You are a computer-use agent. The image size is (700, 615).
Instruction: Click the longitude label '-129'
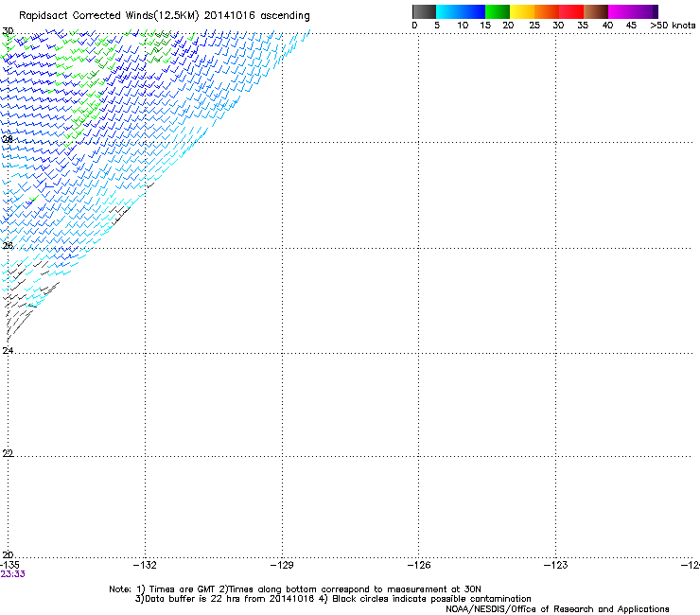pos(282,565)
